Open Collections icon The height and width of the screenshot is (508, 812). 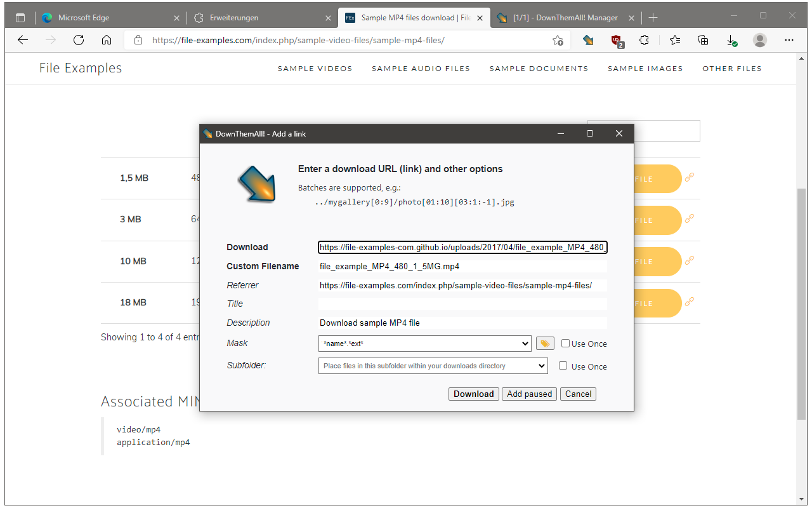(703, 40)
